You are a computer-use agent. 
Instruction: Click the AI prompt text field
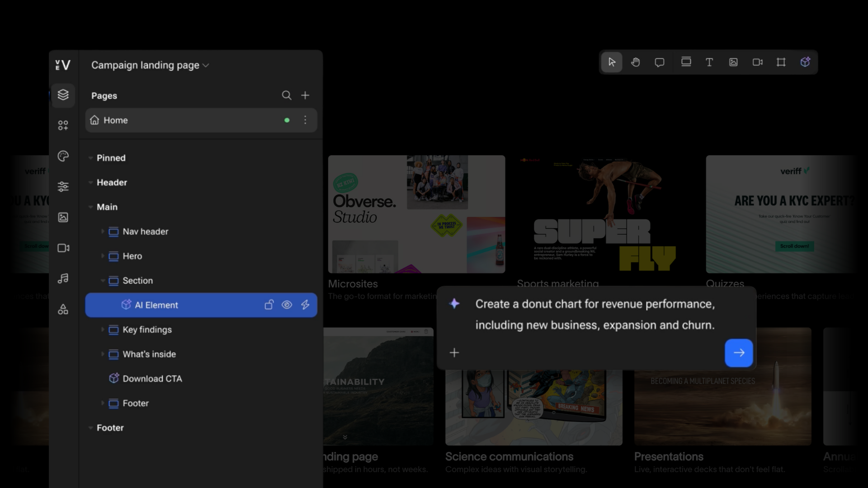(x=595, y=314)
